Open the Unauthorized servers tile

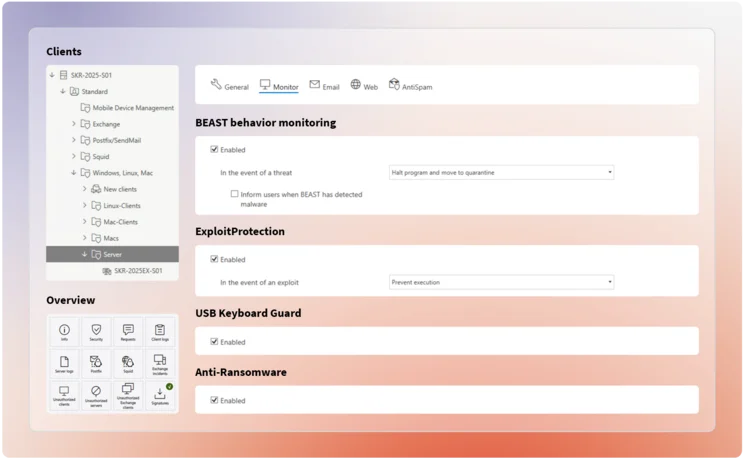tap(96, 395)
